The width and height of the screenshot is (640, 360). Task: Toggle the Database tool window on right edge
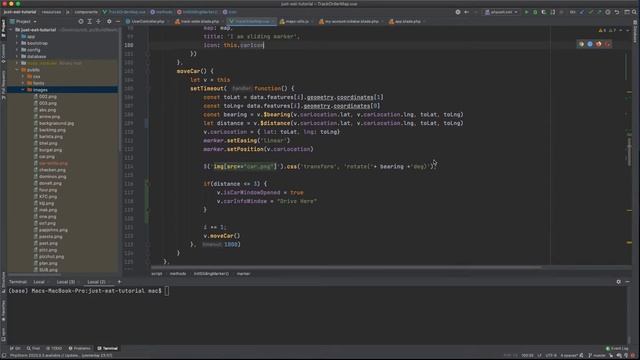[636, 32]
